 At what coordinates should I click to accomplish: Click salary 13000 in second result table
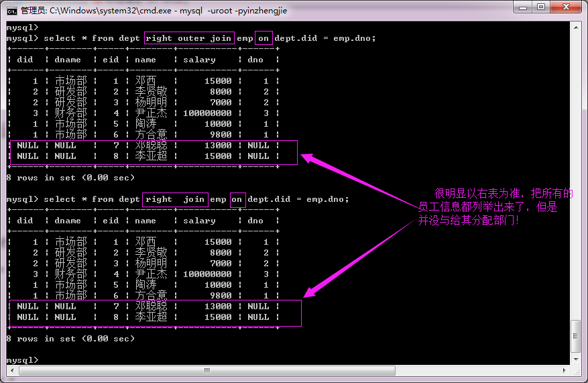click(x=218, y=306)
